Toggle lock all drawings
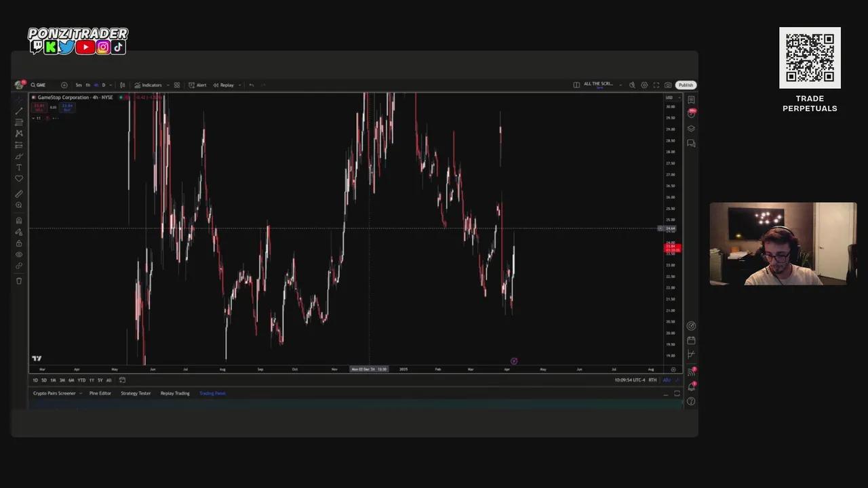Viewport: 868px width, 488px height. pyautogui.click(x=19, y=243)
